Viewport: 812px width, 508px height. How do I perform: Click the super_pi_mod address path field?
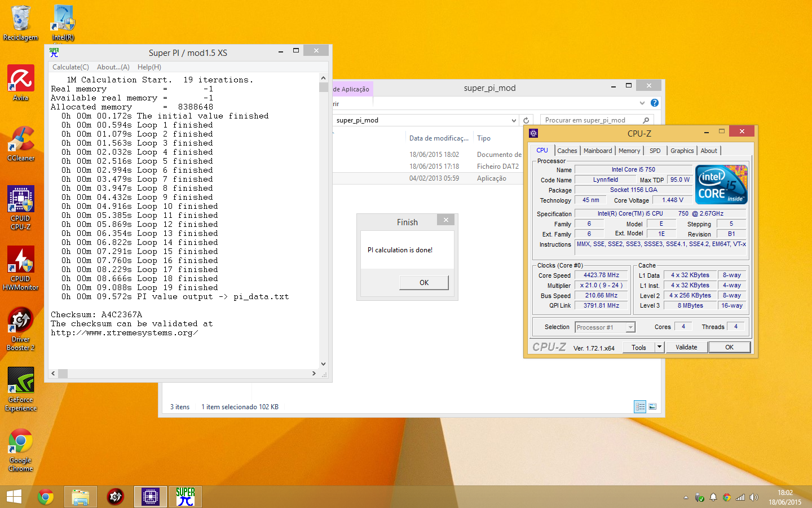tap(420, 120)
